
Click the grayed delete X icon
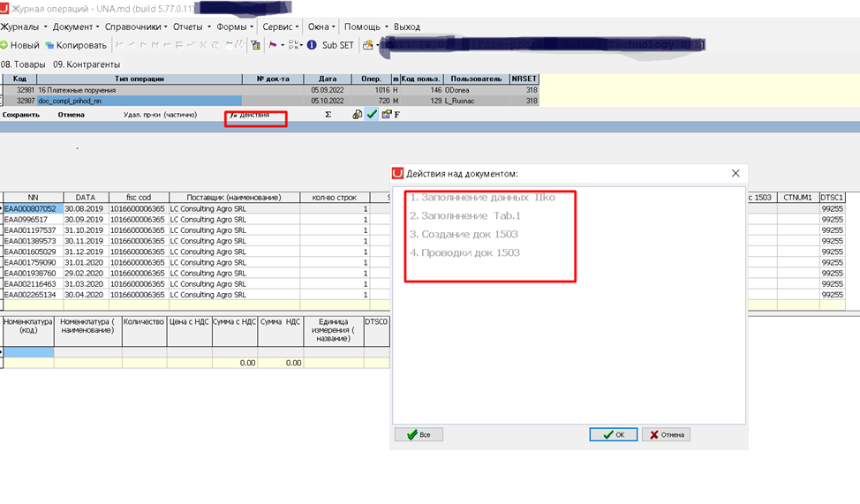tap(203, 45)
